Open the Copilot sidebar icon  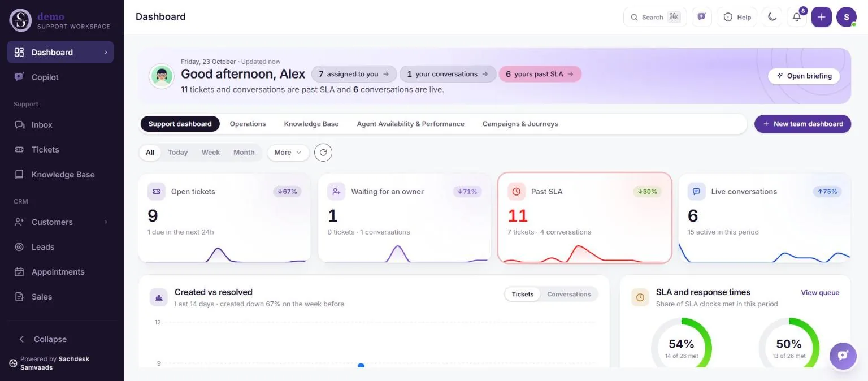click(19, 77)
